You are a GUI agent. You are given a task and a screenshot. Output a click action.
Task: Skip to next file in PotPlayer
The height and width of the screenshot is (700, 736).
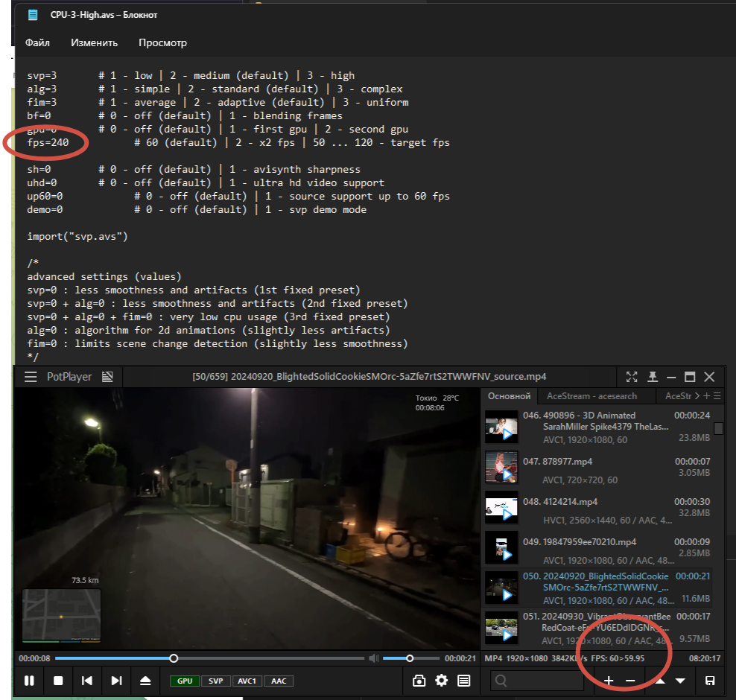(116, 681)
